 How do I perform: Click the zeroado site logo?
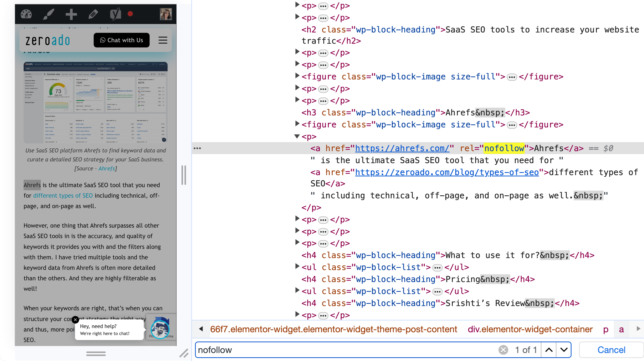47,40
